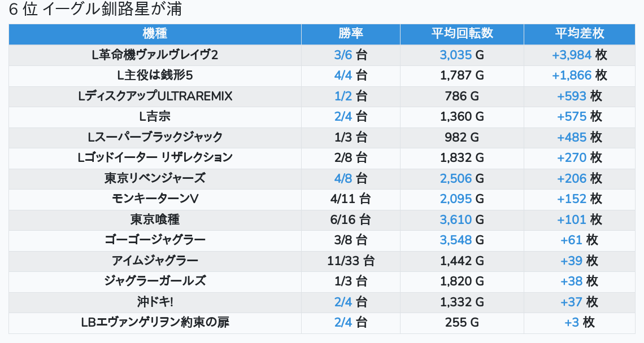The height and width of the screenshot is (343, 644).
Task: Click the 平均差枚 column header
Action: click(x=579, y=34)
